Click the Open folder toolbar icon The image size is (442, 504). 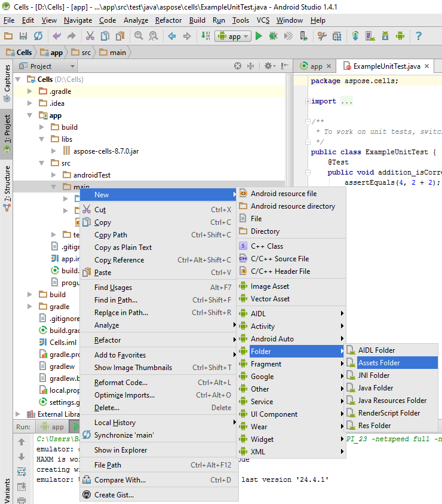click(x=8, y=36)
